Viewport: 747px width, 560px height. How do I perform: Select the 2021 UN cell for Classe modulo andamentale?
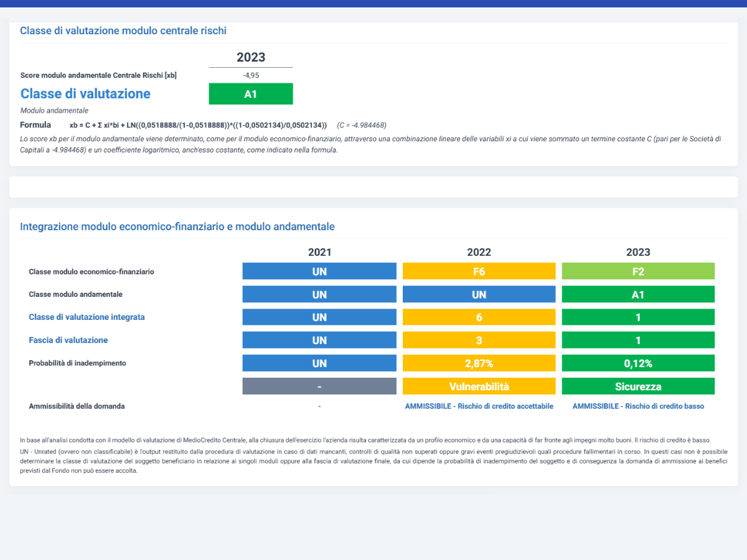click(x=319, y=294)
